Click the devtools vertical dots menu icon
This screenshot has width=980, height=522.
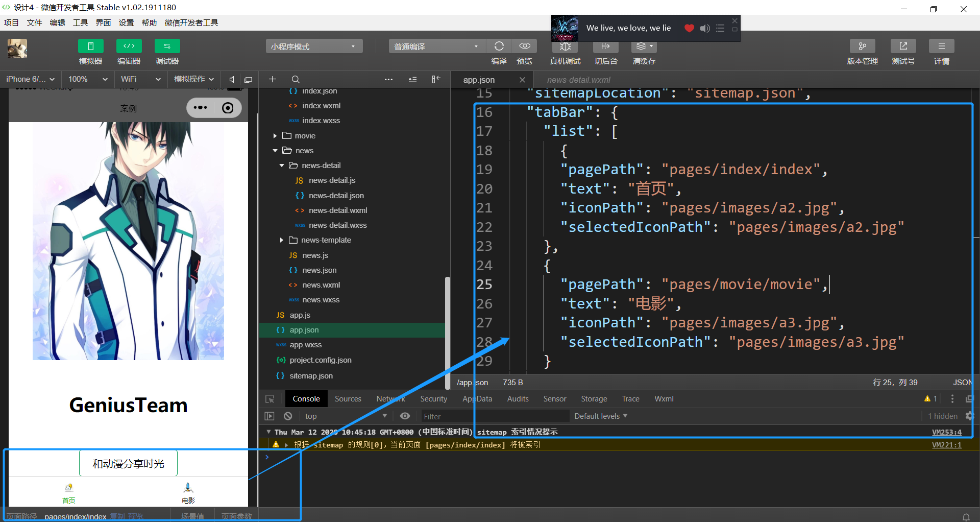952,399
